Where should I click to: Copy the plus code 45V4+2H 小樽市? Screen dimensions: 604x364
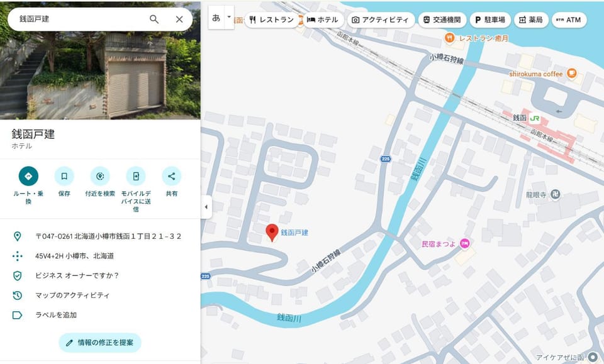coord(74,256)
